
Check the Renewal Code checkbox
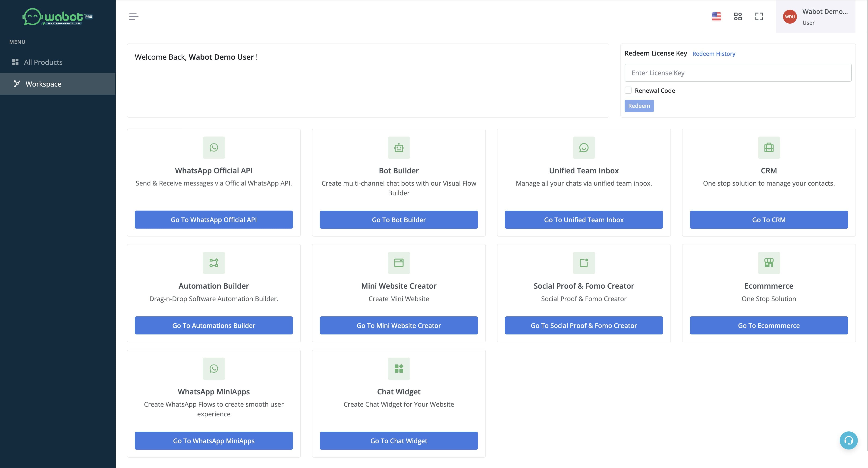click(x=628, y=90)
